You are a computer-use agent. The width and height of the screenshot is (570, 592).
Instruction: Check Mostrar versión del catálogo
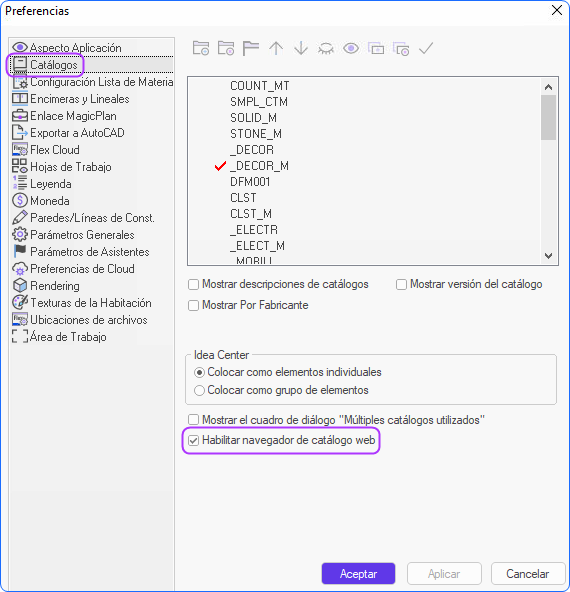[401, 284]
